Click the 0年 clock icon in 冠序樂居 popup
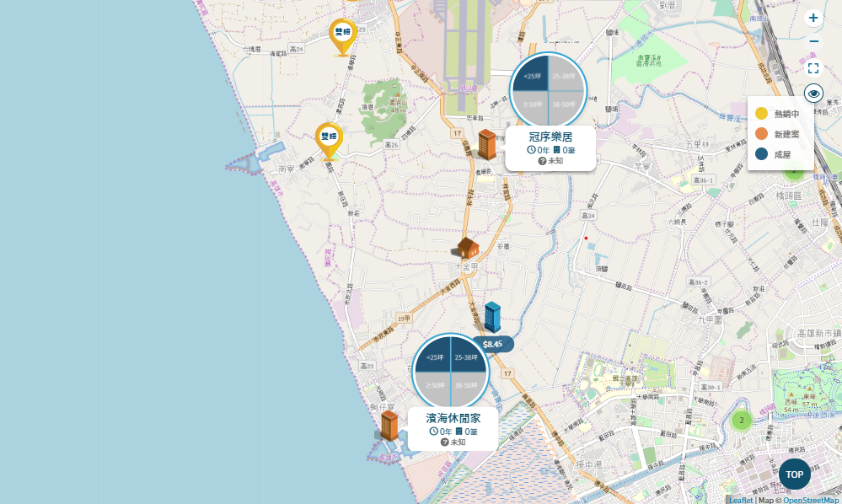This screenshot has height=504, width=842. pyautogui.click(x=531, y=150)
